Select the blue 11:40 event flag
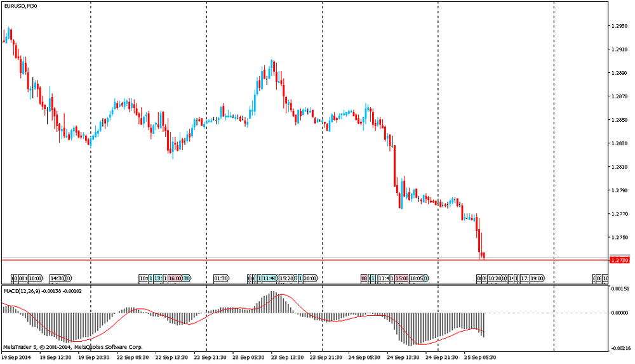Image resolution: width=635 pixels, height=364 pixels. (269, 278)
